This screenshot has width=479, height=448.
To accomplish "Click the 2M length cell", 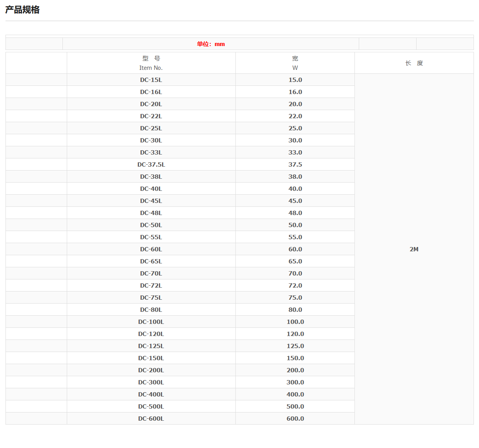I will pyautogui.click(x=414, y=249).
